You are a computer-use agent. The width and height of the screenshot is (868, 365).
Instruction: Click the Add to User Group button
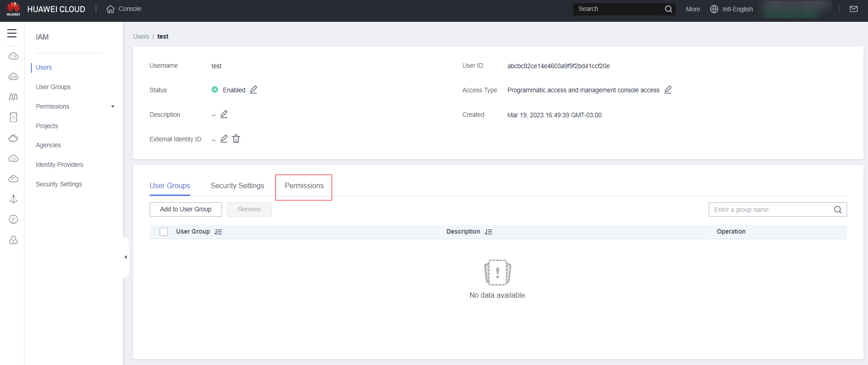click(x=186, y=210)
